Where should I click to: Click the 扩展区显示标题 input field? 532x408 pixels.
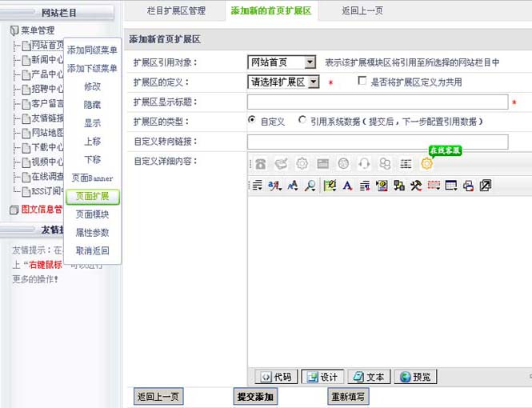377,102
